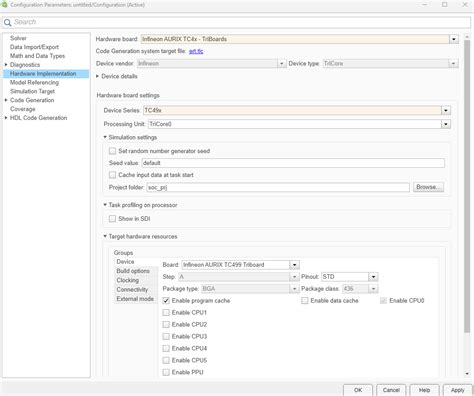This screenshot has height=396, width=474.
Task: Uncheck Enable program cache
Action: [x=166, y=301]
